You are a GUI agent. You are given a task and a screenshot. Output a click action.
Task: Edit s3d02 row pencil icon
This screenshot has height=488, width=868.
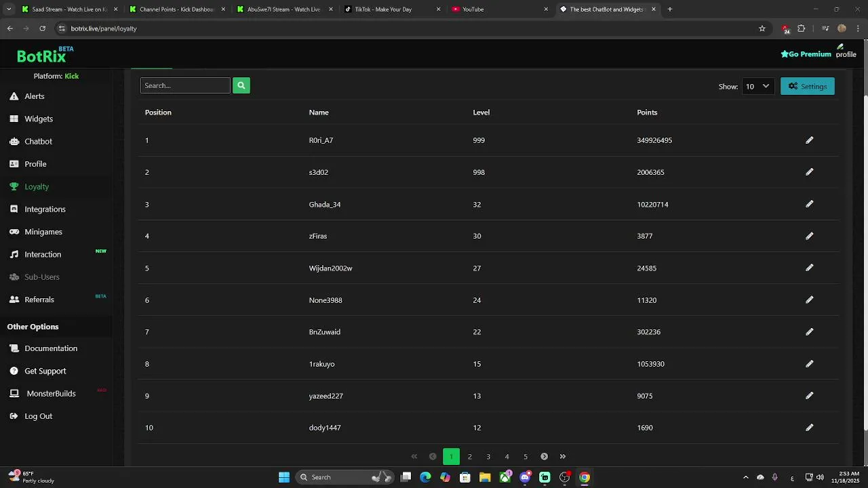[809, 172]
